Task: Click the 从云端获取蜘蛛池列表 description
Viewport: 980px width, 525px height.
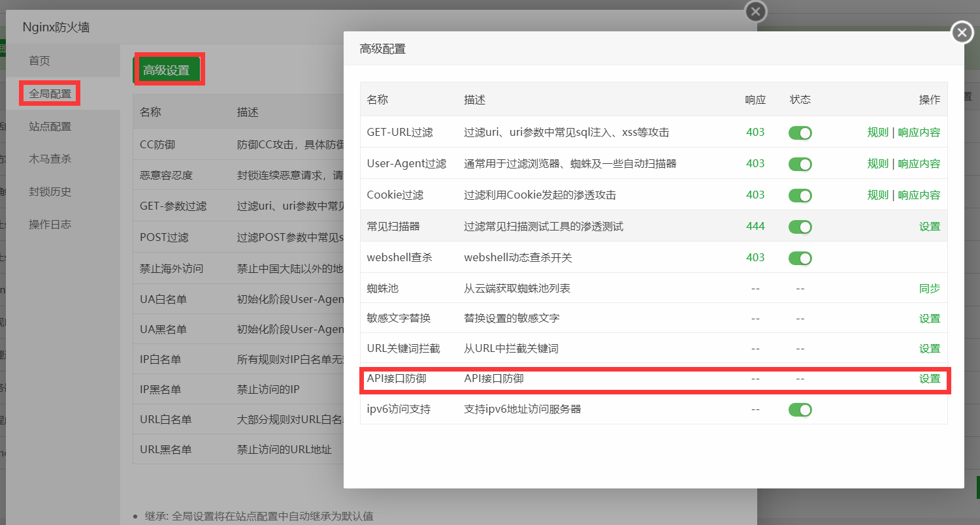Action: pos(518,288)
